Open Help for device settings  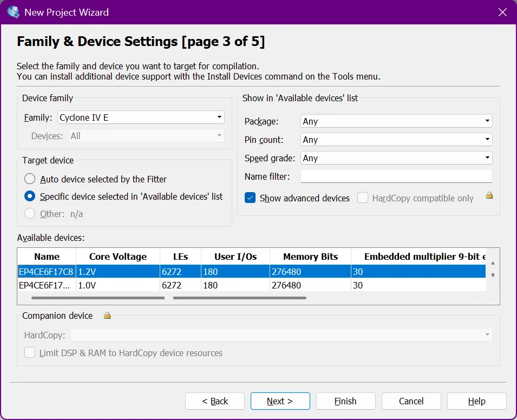(477, 401)
